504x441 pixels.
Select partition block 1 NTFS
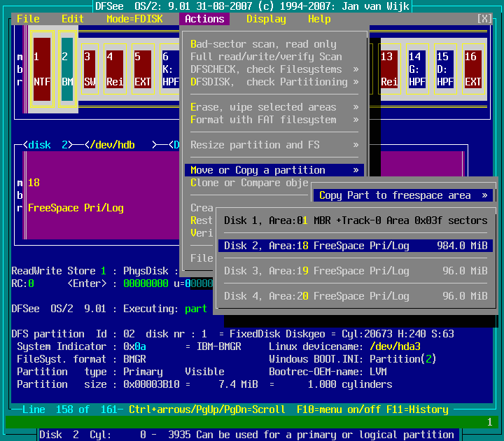[x=42, y=69]
